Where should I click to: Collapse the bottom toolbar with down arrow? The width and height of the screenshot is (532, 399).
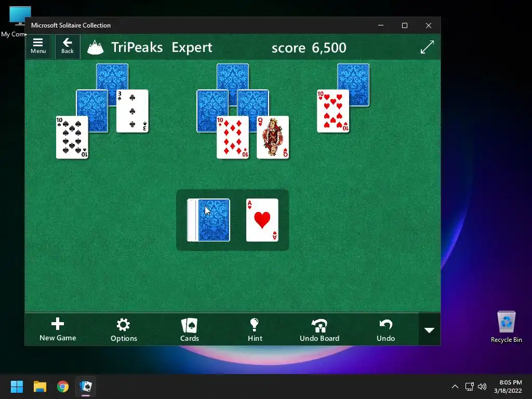tap(430, 329)
